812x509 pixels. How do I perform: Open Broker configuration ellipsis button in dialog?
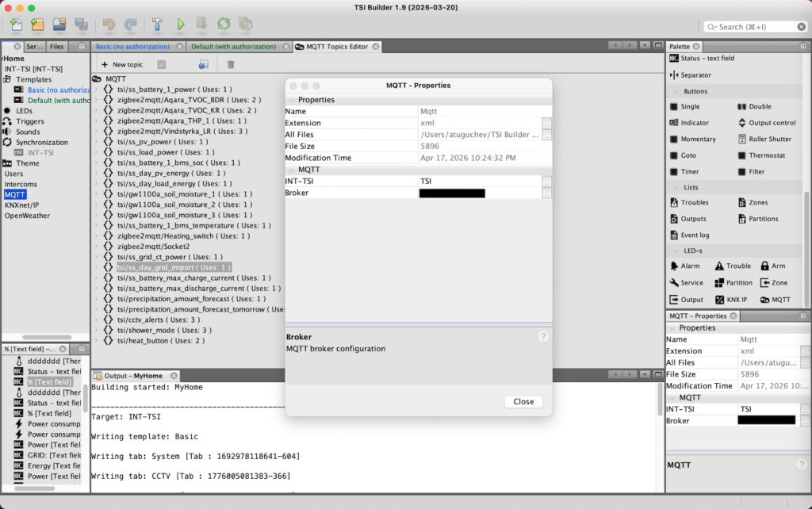[546, 193]
